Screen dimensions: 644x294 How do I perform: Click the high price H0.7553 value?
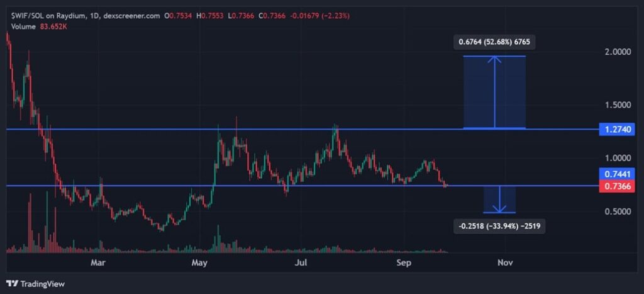click(211, 16)
